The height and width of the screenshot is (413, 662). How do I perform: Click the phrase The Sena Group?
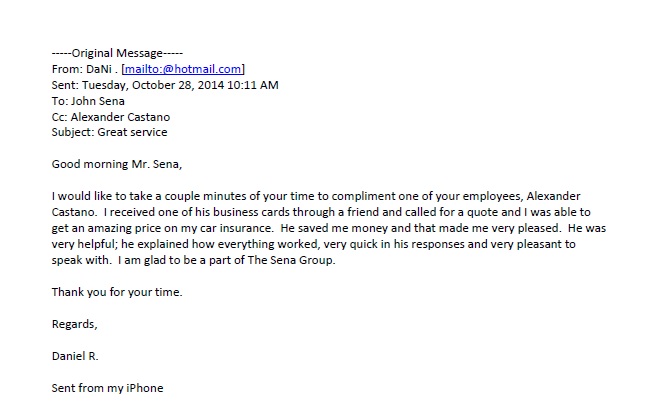(x=291, y=260)
